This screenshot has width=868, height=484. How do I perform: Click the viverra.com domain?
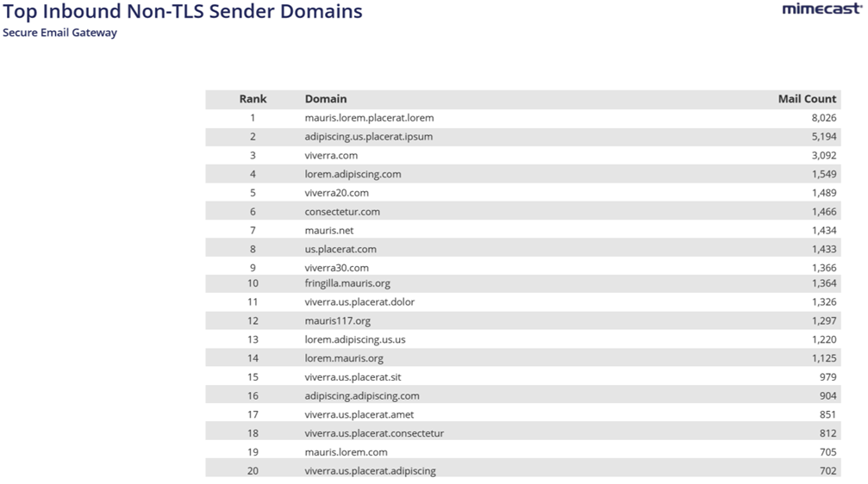click(331, 156)
